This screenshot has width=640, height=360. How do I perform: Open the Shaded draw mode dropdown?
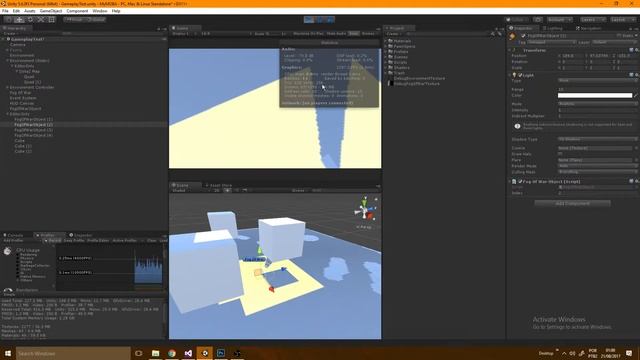[190, 191]
